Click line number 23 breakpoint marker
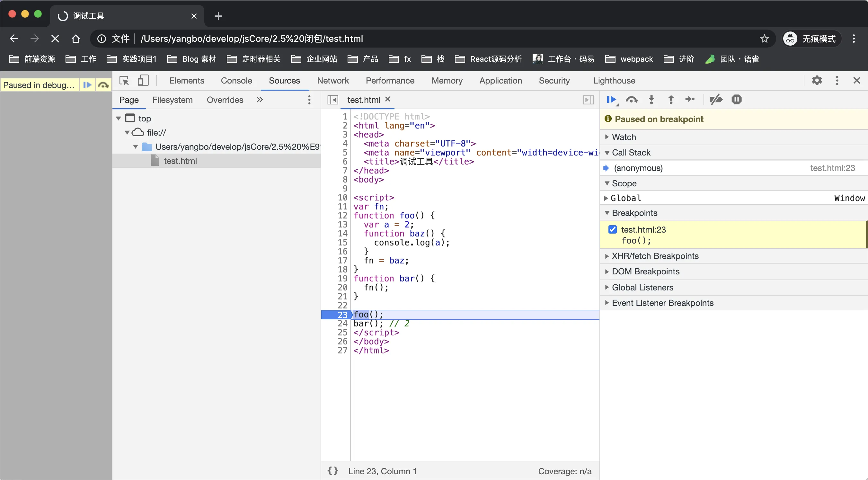The height and width of the screenshot is (480, 868). [337, 315]
